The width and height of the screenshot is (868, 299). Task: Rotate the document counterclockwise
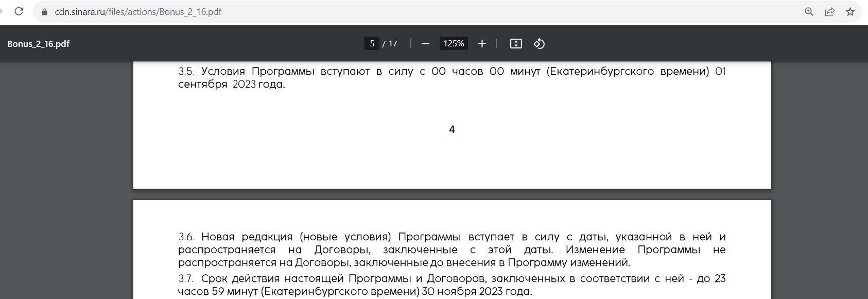(x=539, y=44)
